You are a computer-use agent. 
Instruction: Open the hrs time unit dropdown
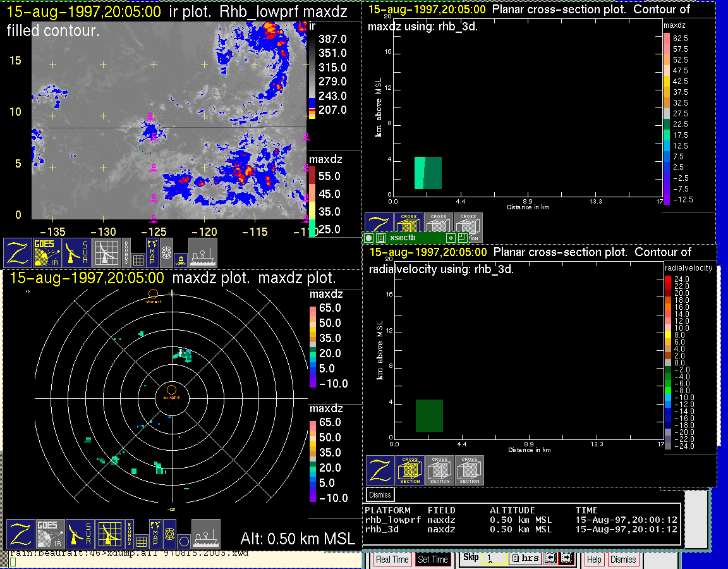point(525,558)
